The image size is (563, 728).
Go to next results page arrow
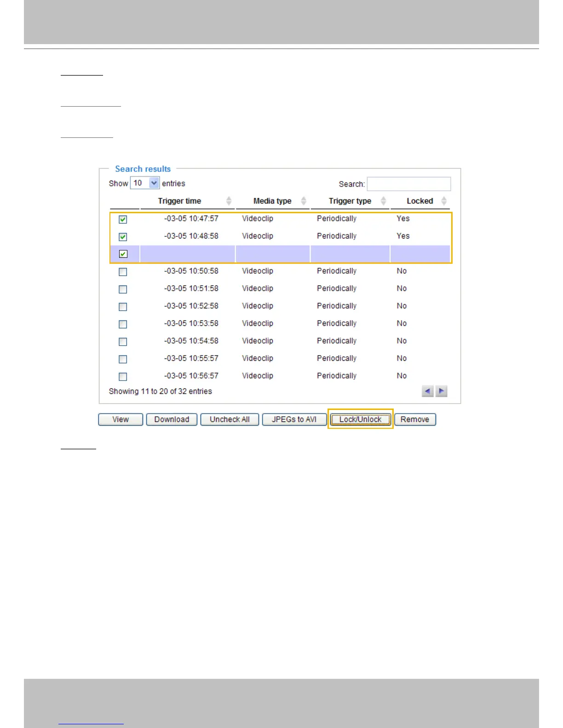(442, 391)
